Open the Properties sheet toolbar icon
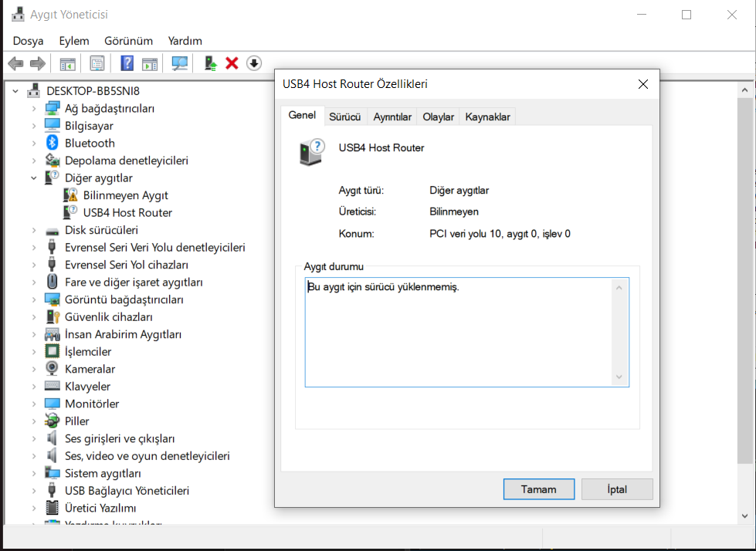756x551 pixels. 97,63
